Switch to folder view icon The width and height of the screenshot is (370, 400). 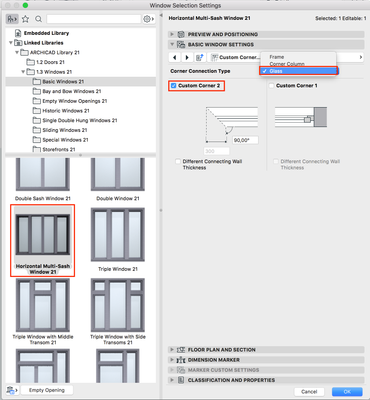click(x=12, y=19)
